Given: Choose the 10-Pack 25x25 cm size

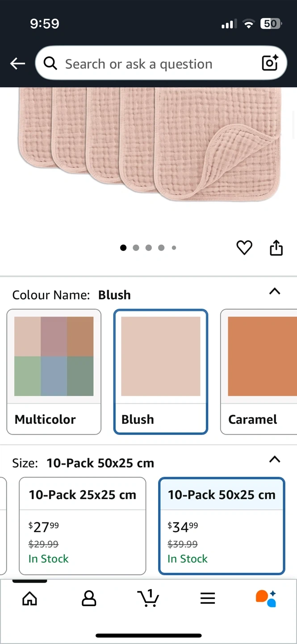Looking at the screenshot, I should [83, 526].
